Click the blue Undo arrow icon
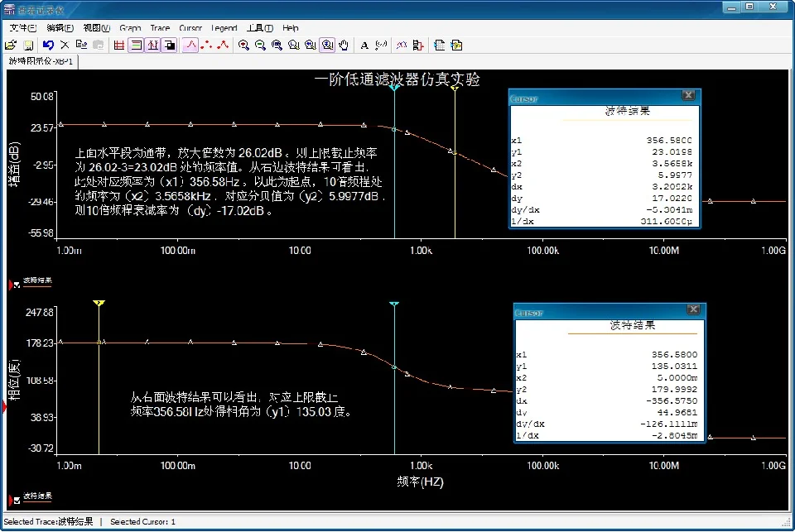Image resolution: width=795 pixels, height=532 pixels. pos(48,46)
